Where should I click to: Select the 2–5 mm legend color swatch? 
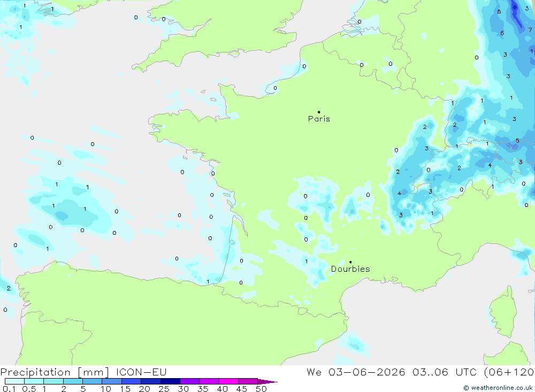pyautogui.click(x=73, y=381)
